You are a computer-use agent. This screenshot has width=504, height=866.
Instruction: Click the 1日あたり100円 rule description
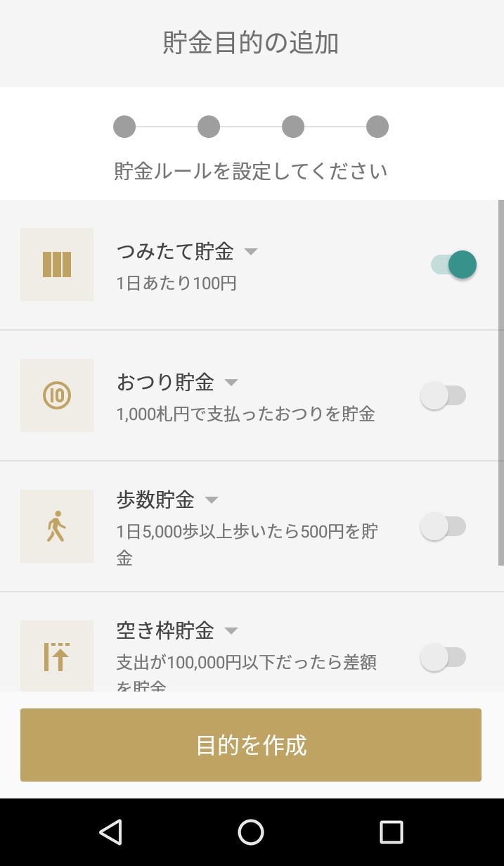[176, 284]
